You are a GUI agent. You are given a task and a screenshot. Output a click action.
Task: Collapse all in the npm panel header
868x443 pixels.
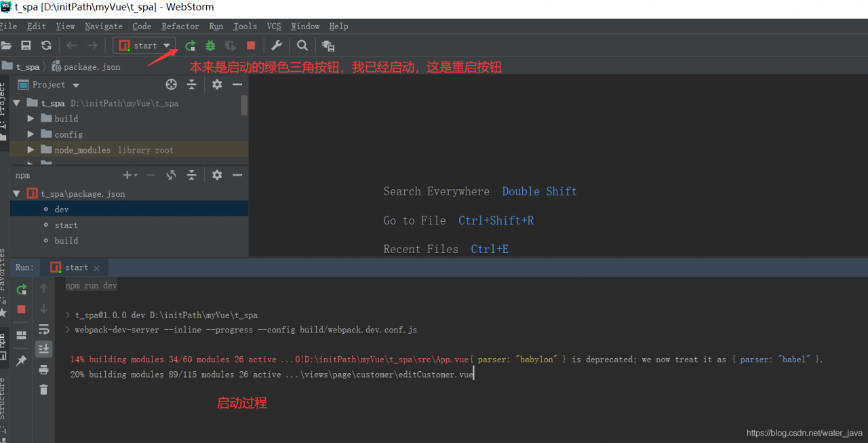pyautogui.click(x=192, y=175)
